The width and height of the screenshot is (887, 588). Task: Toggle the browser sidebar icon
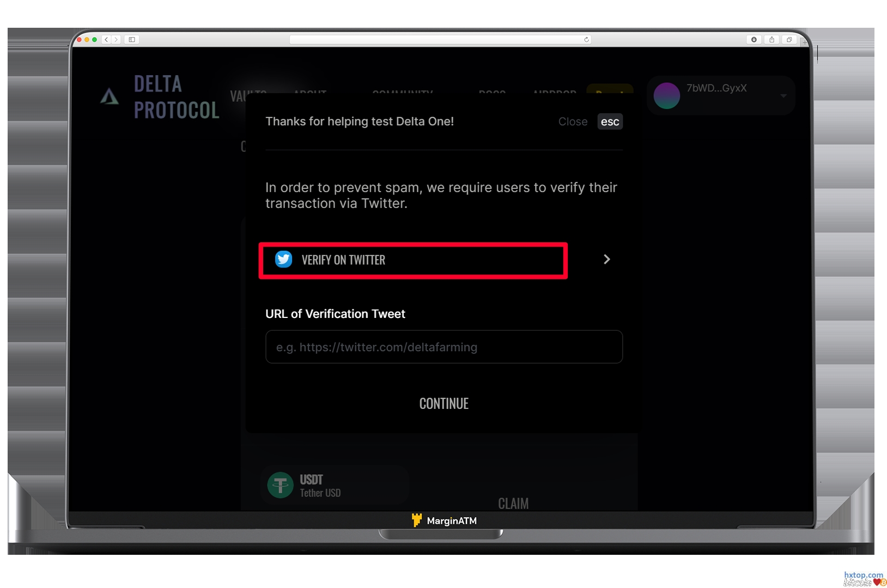point(132,40)
